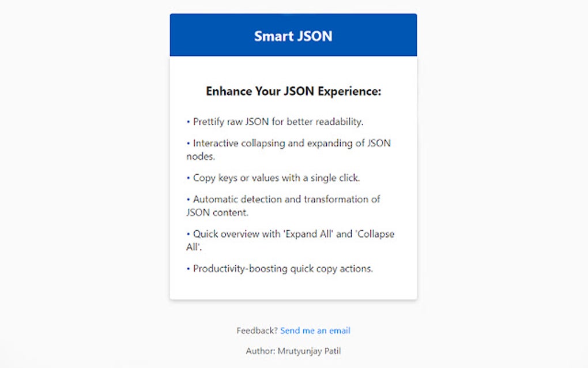The height and width of the screenshot is (368, 588).
Task: Click the "Author: Mrutyunjay Patil" text
Action: point(293,350)
